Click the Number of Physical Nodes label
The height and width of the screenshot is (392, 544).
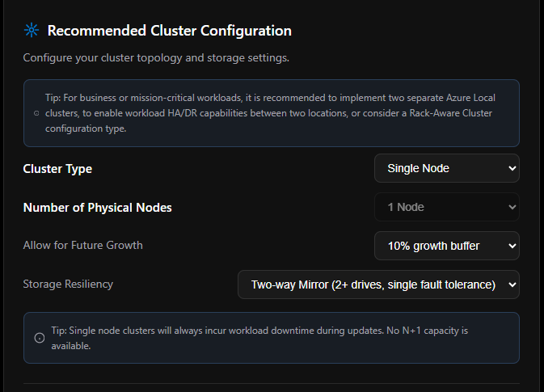click(97, 208)
